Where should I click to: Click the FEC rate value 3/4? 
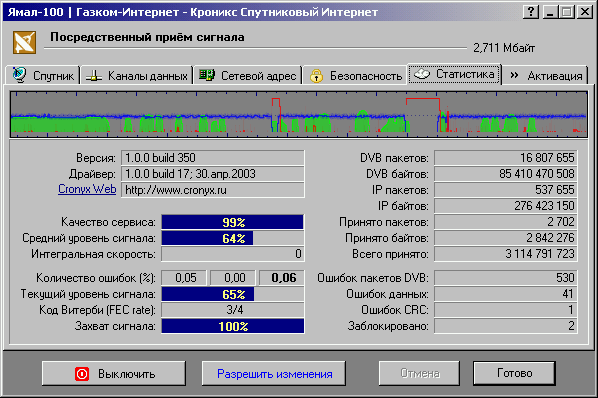233,310
